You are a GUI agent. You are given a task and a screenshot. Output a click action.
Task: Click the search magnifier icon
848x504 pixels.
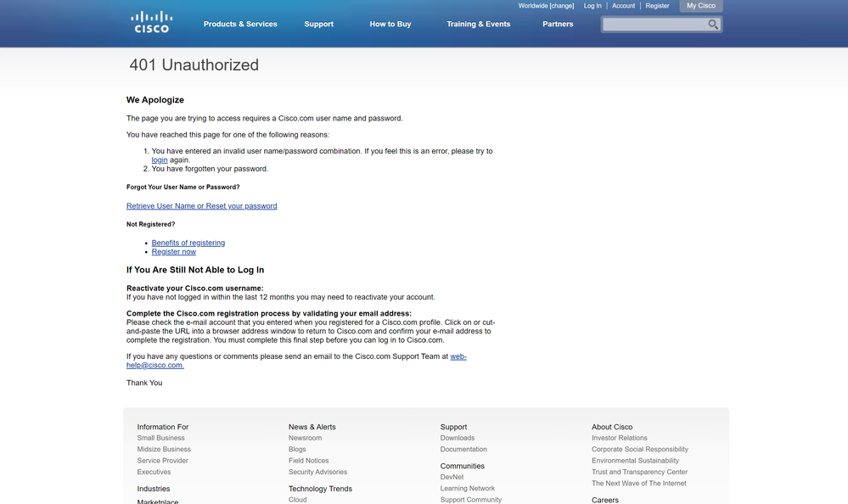pyautogui.click(x=713, y=25)
